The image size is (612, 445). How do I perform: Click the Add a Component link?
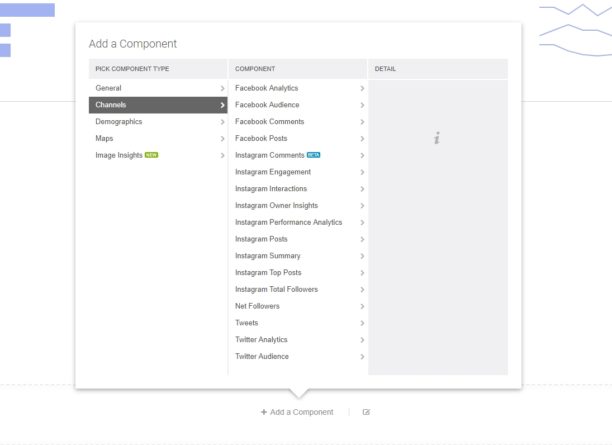pyautogui.click(x=301, y=412)
